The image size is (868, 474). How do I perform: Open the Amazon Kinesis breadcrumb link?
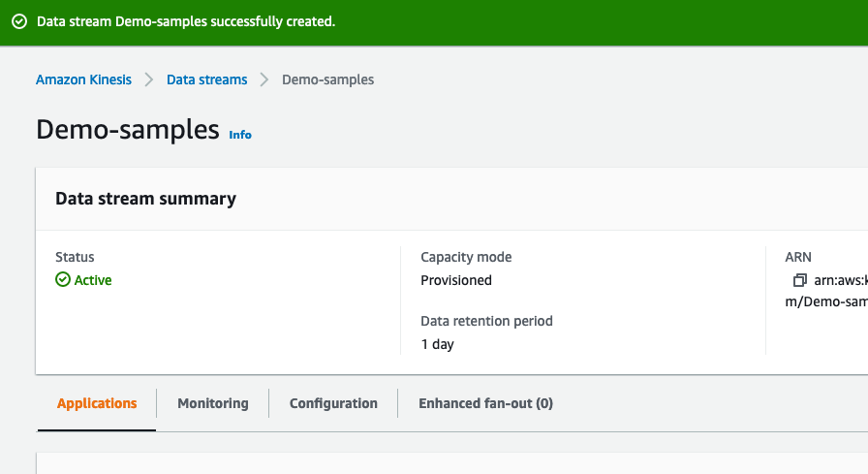pyautogui.click(x=83, y=79)
